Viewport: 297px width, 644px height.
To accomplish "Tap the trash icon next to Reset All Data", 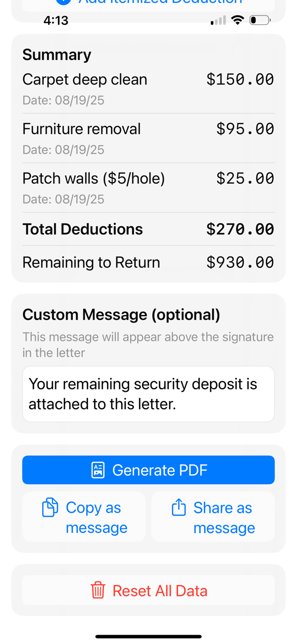I will pyautogui.click(x=98, y=590).
